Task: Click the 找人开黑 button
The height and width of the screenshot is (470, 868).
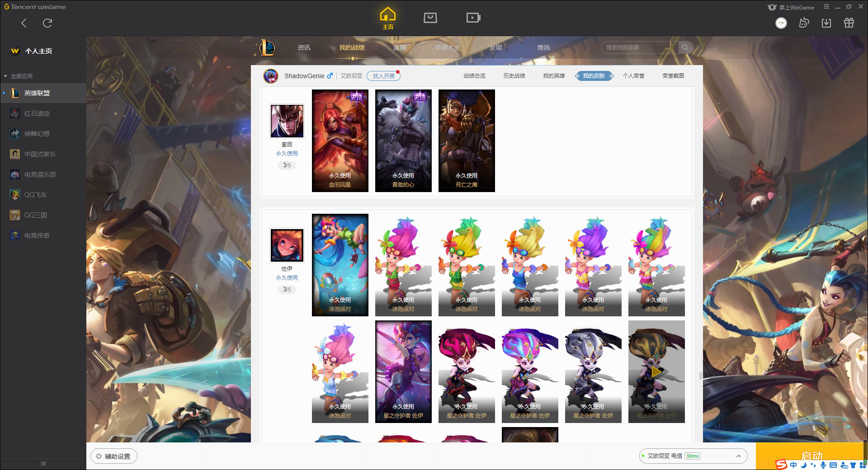Action: pos(383,76)
